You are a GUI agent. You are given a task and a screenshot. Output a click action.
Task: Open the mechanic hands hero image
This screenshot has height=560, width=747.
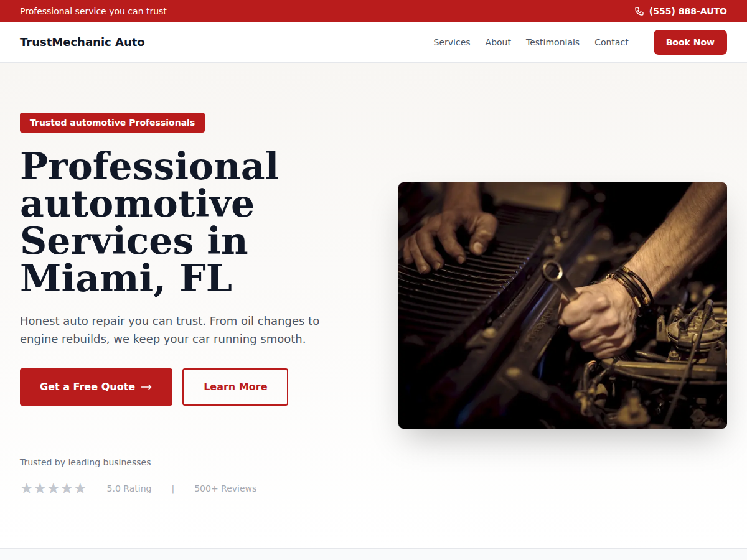point(563,306)
